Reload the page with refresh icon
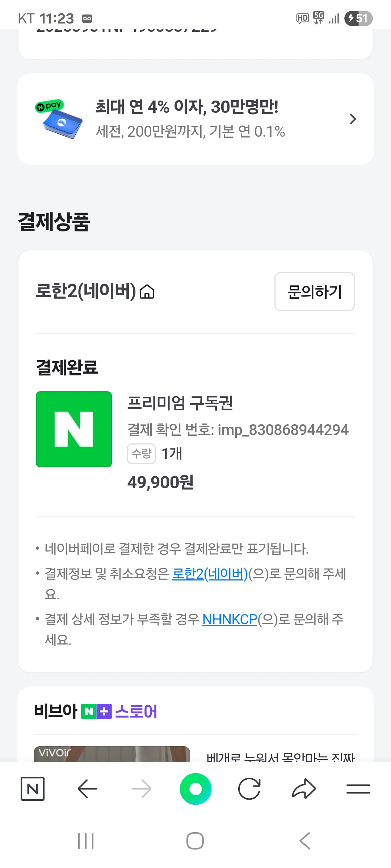This screenshot has height=868, width=391. 249,788
